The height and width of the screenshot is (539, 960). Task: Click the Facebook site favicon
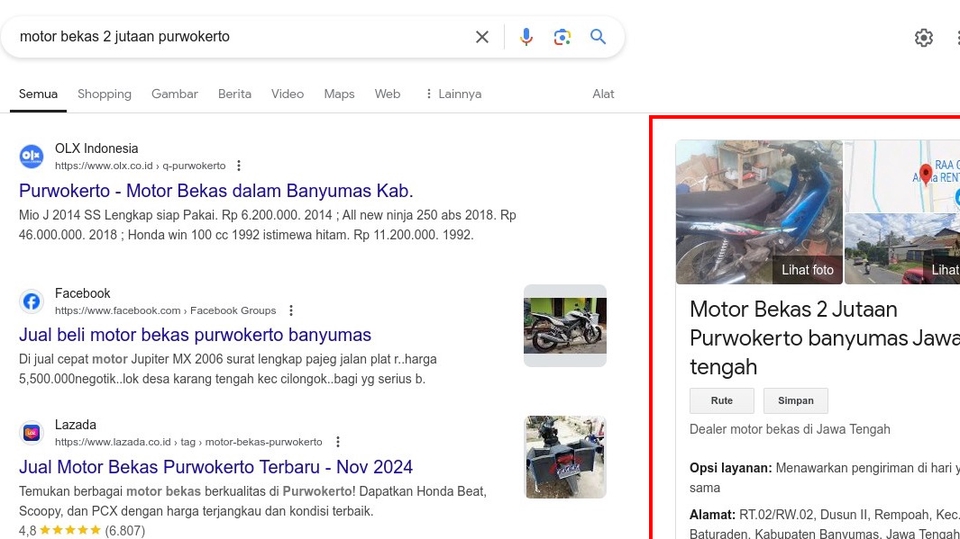(31, 301)
